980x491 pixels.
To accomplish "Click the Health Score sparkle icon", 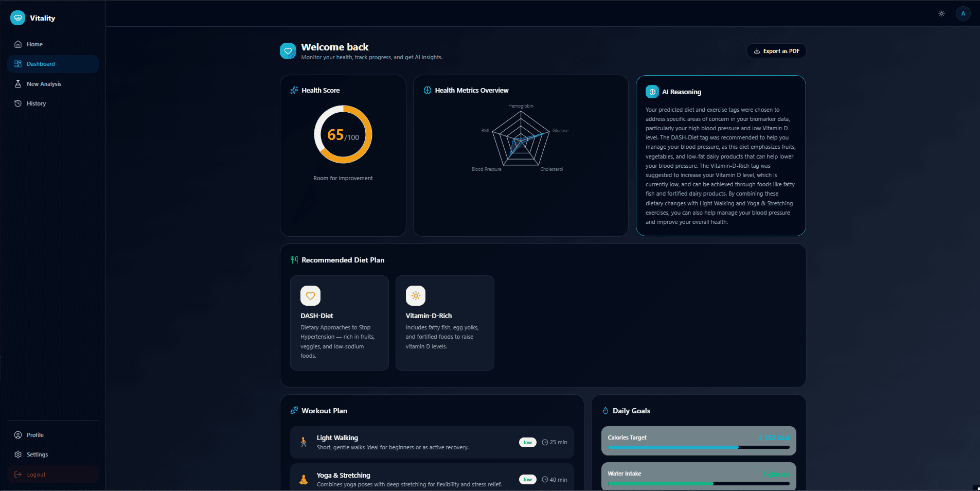I will pos(294,90).
